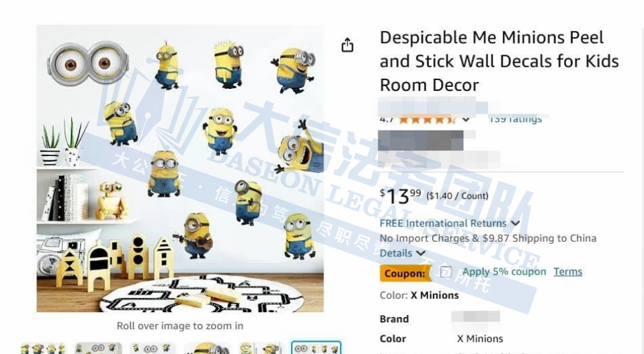The height and width of the screenshot is (354, 644).
Task: Select the highlighted last product thumbnail
Action: pyautogui.click(x=316, y=348)
